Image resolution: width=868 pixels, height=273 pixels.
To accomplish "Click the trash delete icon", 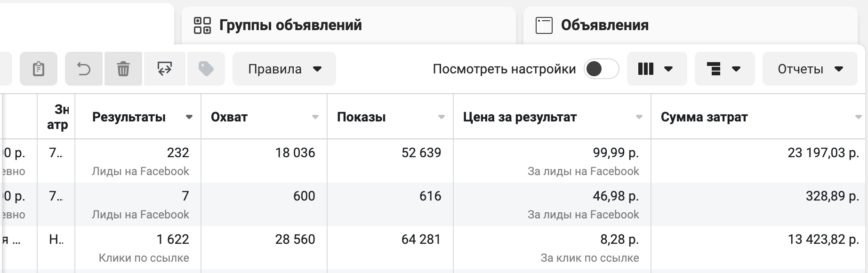I will (x=123, y=69).
